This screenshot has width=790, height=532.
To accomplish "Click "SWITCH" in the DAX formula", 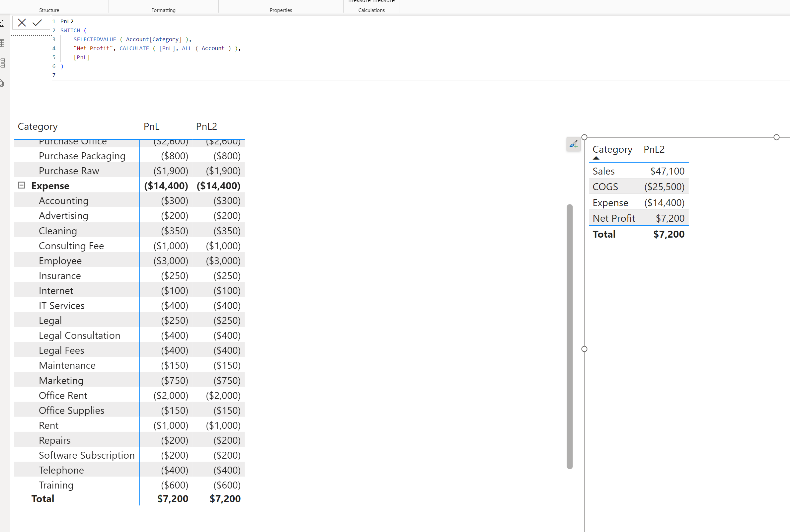I will point(70,30).
